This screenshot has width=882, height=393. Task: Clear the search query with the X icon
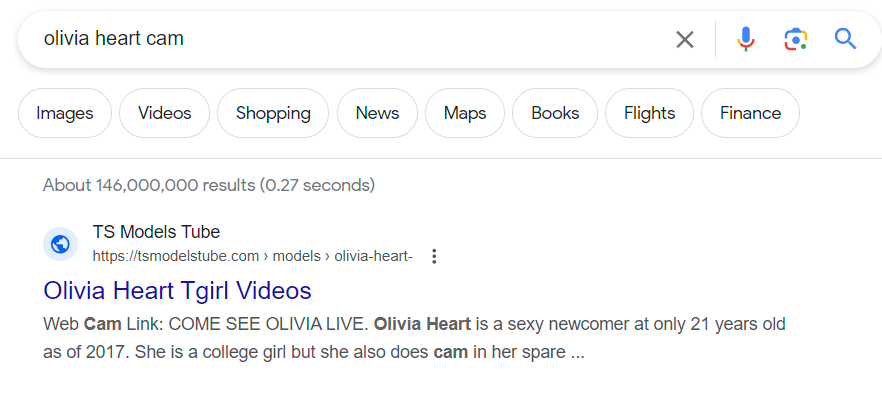coord(685,39)
